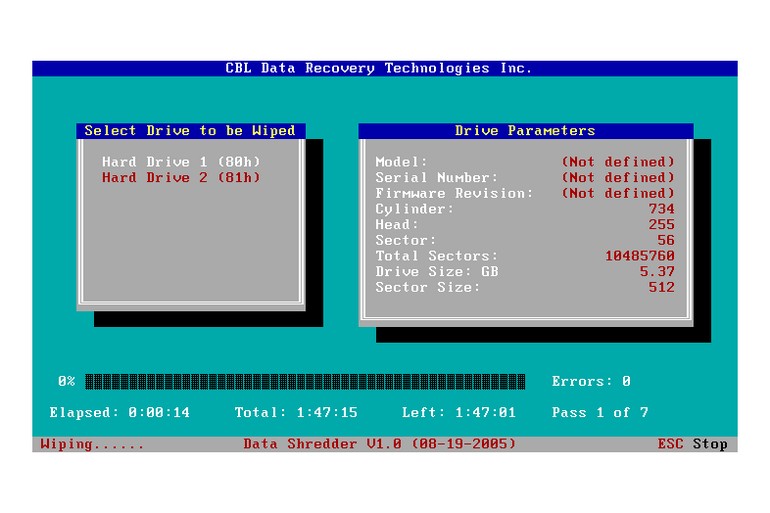The width and height of the screenshot is (770, 513).
Task: Click the wipe progress bar
Action: click(305, 382)
